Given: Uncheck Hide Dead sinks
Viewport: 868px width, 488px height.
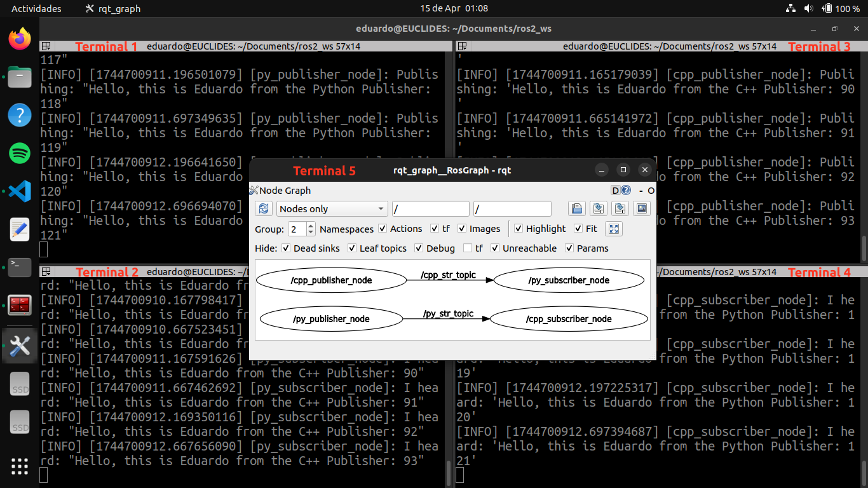Looking at the screenshot, I should coord(286,248).
